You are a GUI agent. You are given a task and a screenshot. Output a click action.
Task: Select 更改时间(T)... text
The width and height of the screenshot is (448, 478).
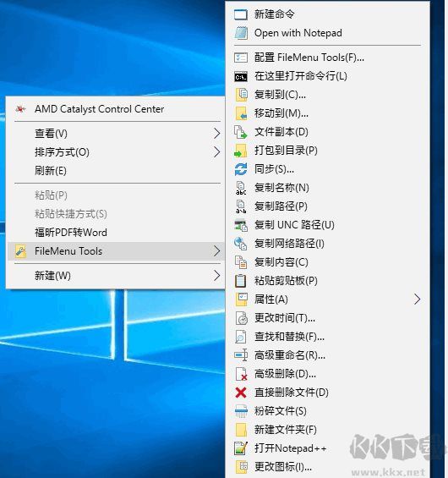pos(285,318)
